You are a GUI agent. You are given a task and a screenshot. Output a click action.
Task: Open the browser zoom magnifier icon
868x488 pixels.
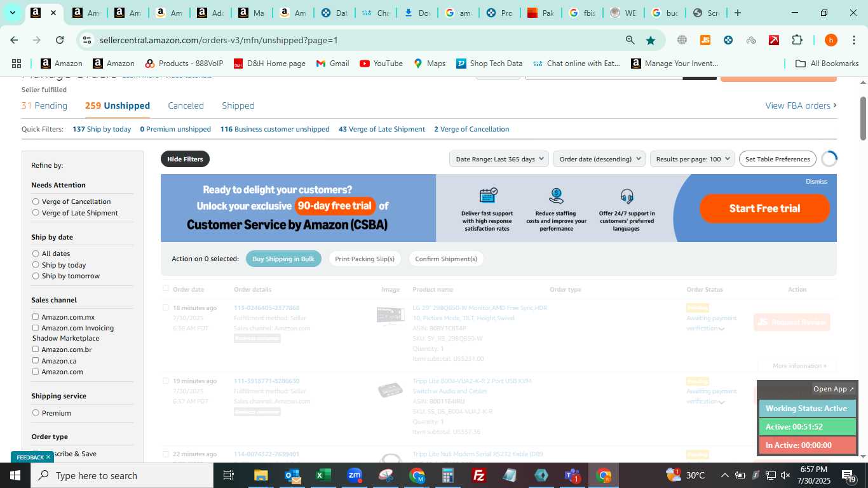(630, 40)
